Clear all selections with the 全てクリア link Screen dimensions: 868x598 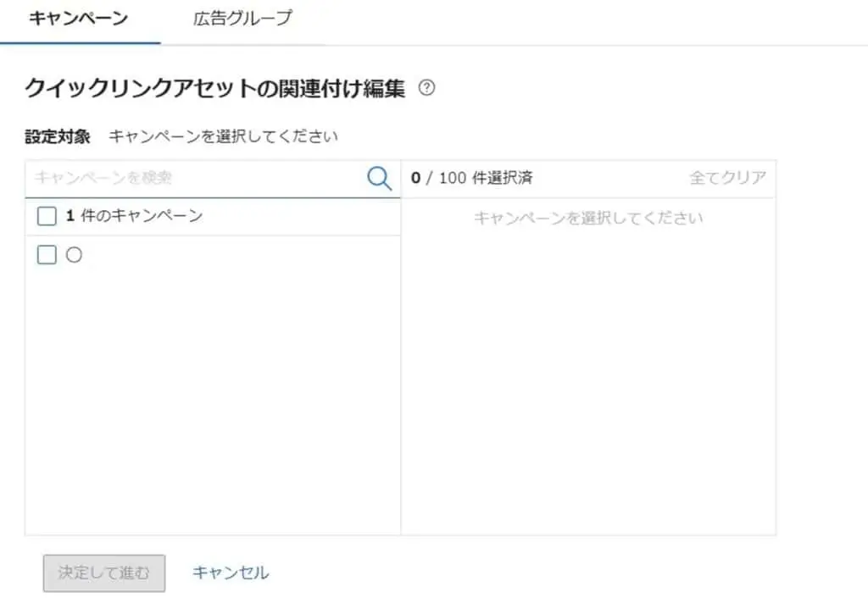pyautogui.click(x=729, y=178)
